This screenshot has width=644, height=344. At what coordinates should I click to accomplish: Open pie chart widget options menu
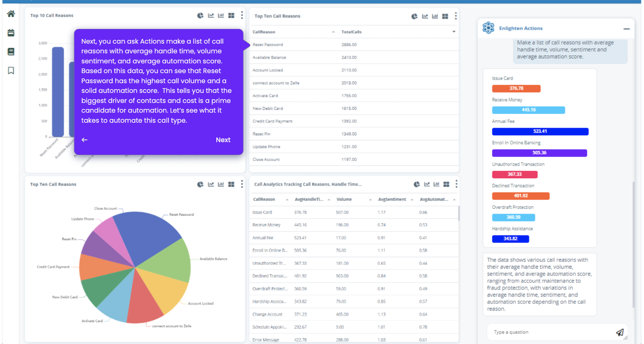pyautogui.click(x=242, y=184)
